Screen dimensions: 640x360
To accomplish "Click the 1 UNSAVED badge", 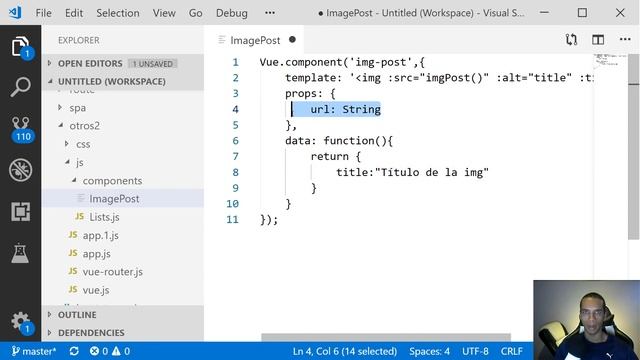I will click(153, 64).
